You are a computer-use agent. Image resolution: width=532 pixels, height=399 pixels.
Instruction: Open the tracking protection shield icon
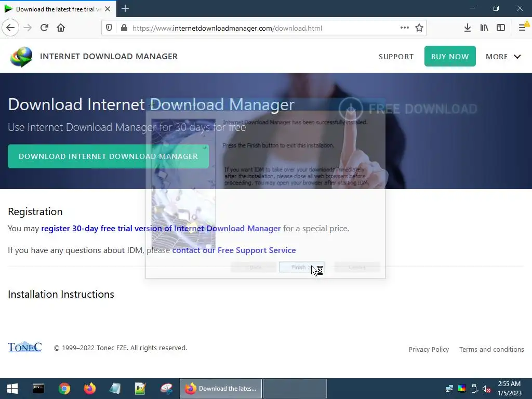tap(109, 28)
